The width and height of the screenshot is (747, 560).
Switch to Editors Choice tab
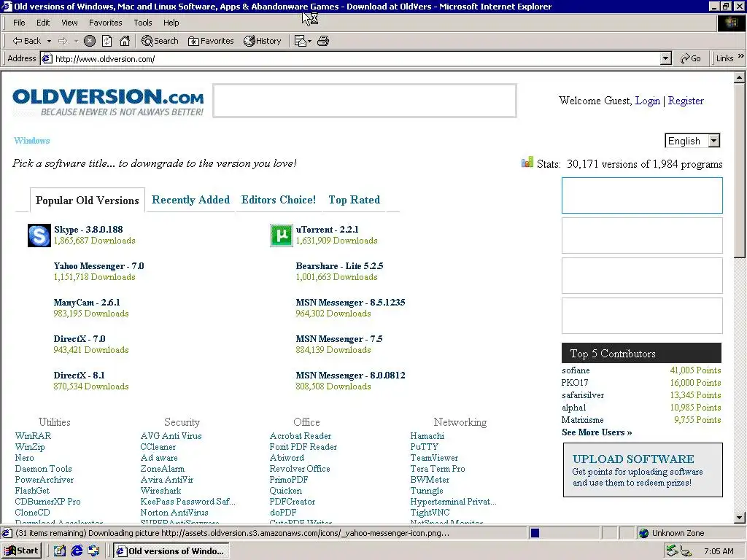tap(278, 200)
